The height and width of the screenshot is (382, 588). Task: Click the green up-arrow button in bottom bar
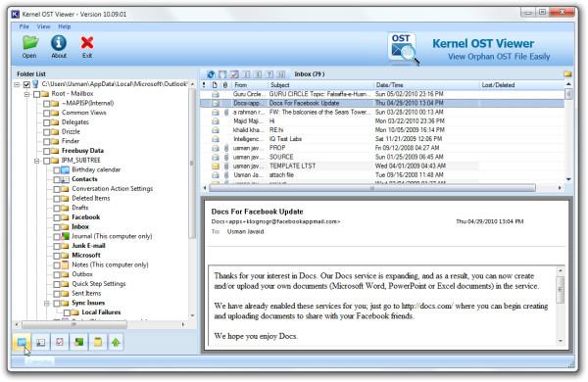coord(116,342)
